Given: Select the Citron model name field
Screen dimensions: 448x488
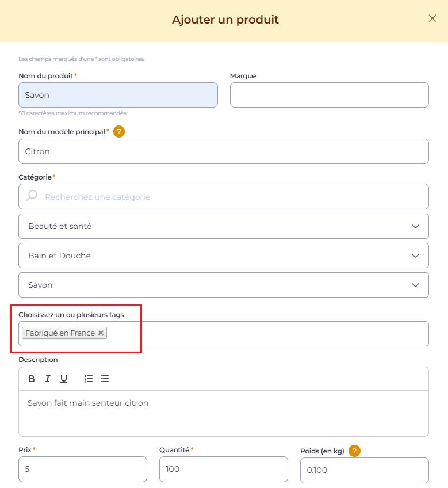Looking at the screenshot, I should tap(224, 151).
